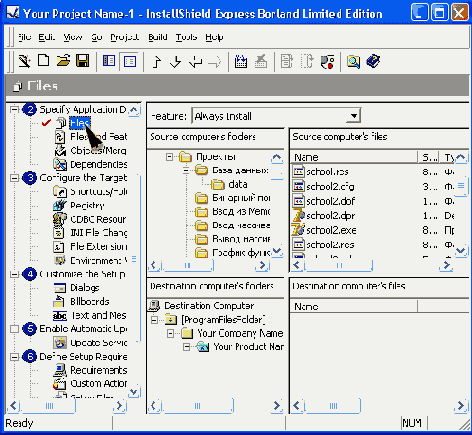Collapse the Specify Application Data step
The height and width of the screenshot is (435, 472).
point(14,109)
